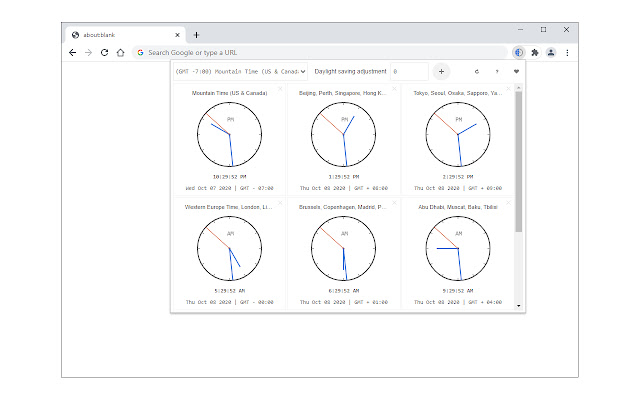The width and height of the screenshot is (640, 400).
Task: Remove the Tokyo, Seoul, Osaka clock
Action: (x=509, y=89)
